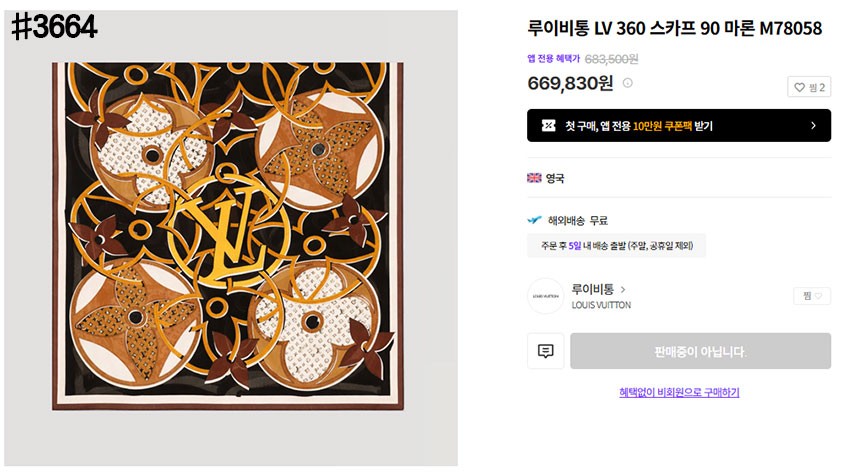Click the 앱 전용 혜택가 label
Screen dimensions: 860x473
(x=553, y=59)
